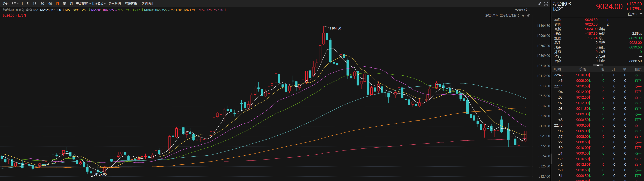Click the 前结 value 8866.50
Screen dimensions: 644x181
[636, 61]
